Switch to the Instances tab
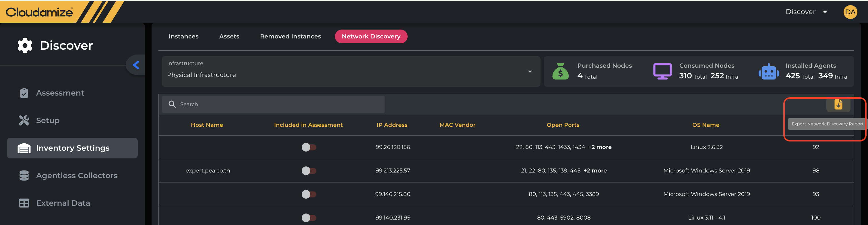 [183, 36]
